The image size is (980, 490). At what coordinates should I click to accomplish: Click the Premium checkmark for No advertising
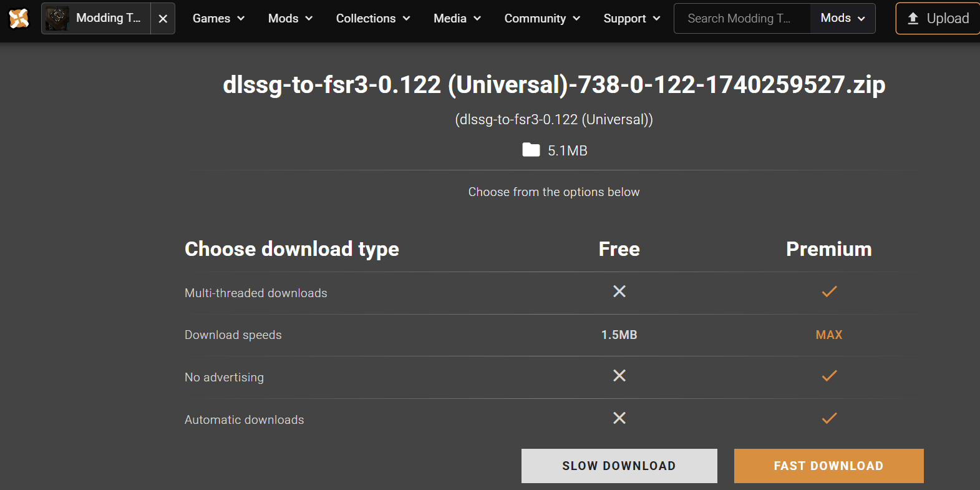[x=829, y=376]
